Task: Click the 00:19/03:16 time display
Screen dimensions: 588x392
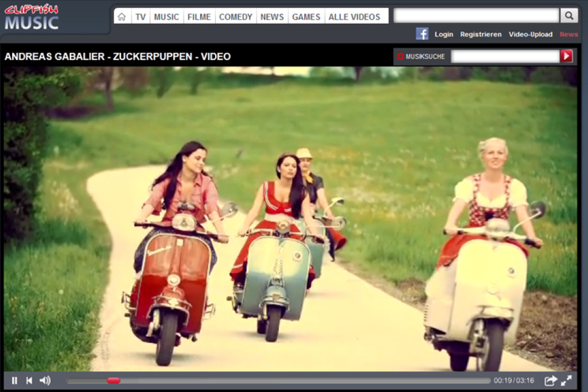Action: pos(514,380)
